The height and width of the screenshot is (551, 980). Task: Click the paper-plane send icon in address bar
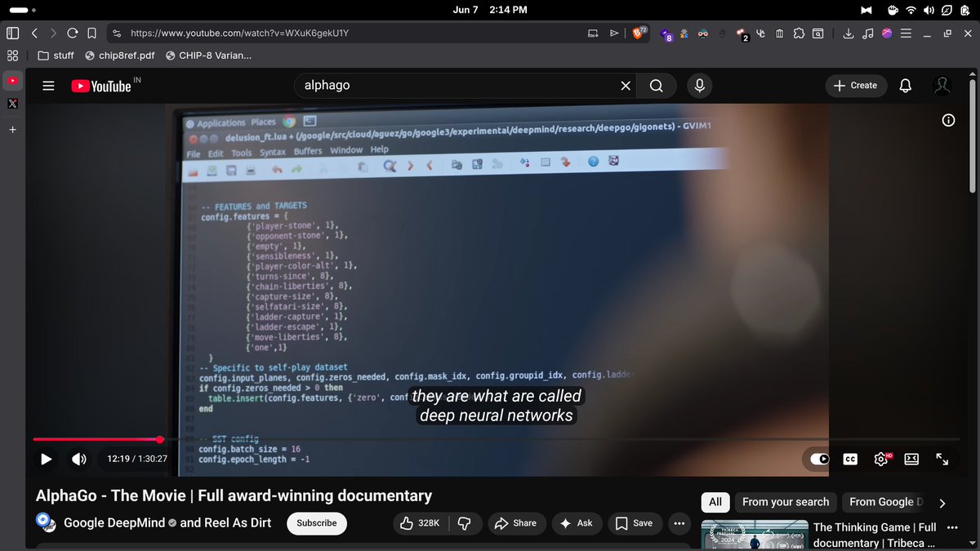614,33
